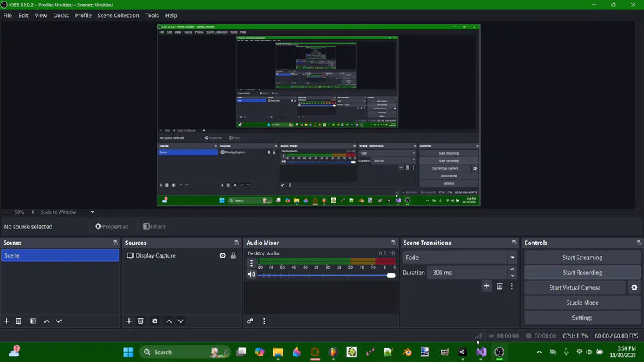Screen dimensions: 644x362
Task: Open transition properties three-dot menu
Action: tap(512, 286)
